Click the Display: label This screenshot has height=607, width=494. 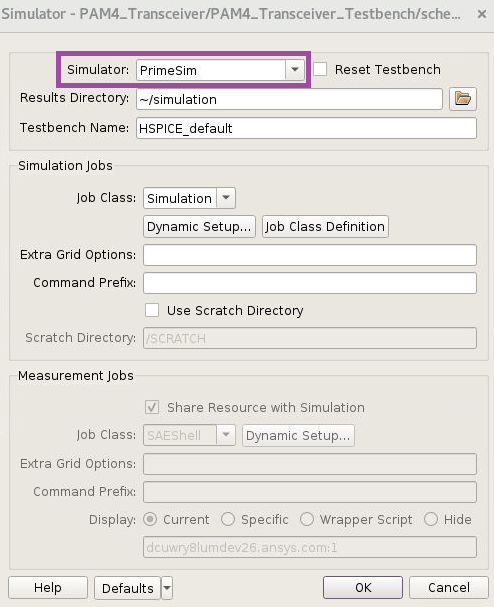pyautogui.click(x=112, y=520)
